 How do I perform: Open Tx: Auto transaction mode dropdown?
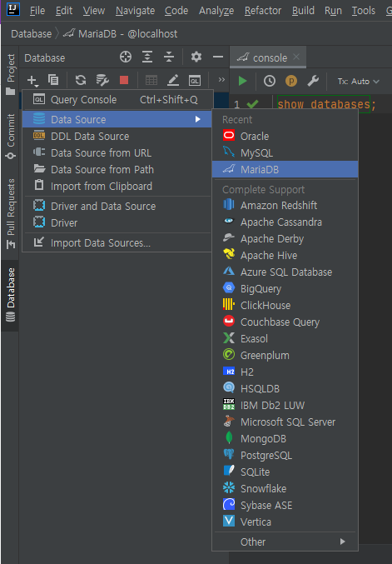pos(358,82)
